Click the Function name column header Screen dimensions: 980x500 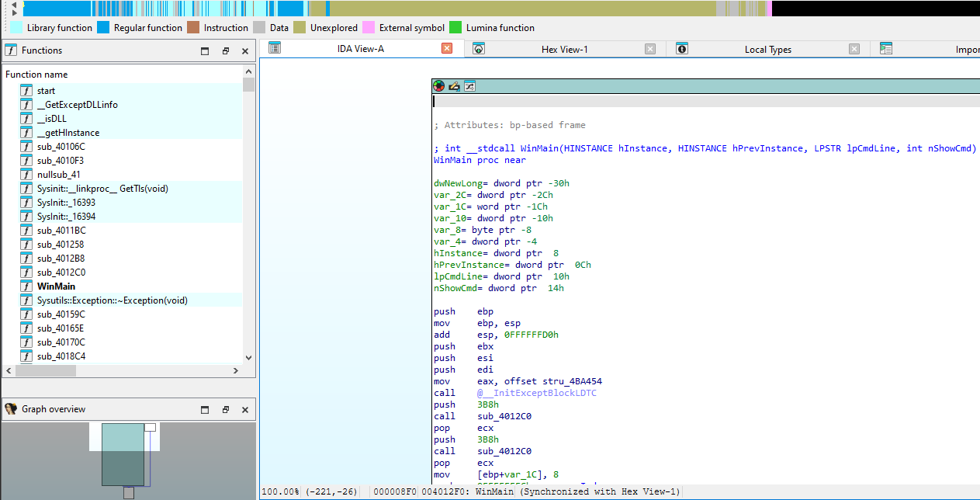click(x=36, y=75)
